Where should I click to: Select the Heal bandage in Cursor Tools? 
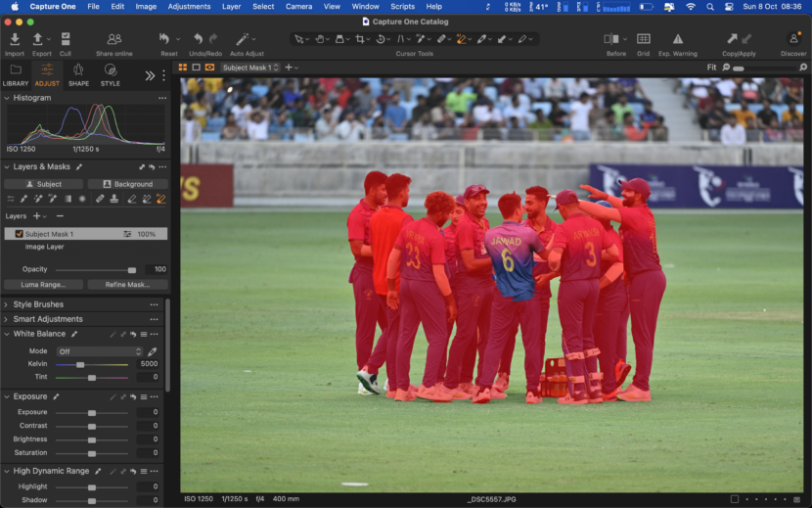click(441, 39)
